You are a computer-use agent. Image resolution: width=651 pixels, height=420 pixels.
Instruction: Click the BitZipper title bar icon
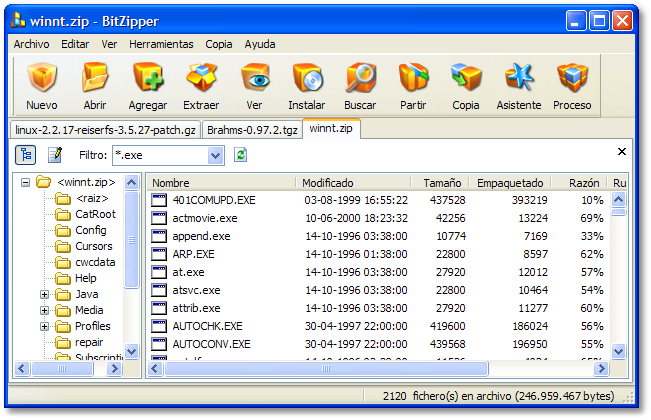click(18, 20)
